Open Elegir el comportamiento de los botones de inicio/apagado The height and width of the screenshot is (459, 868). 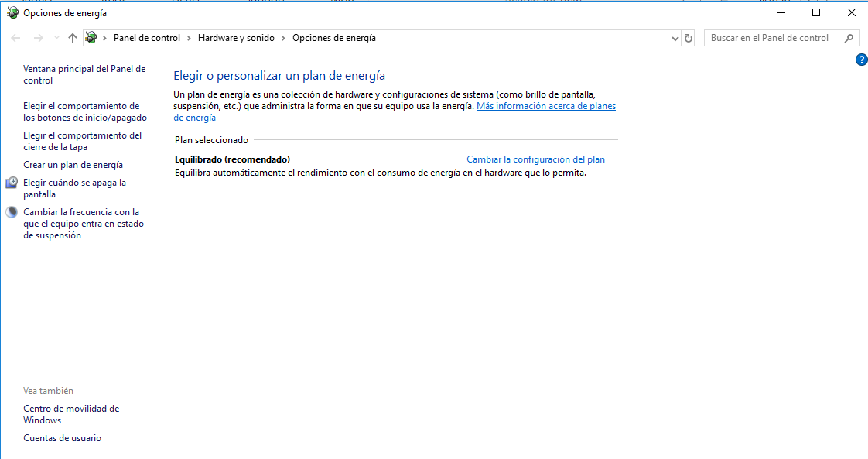click(84, 111)
